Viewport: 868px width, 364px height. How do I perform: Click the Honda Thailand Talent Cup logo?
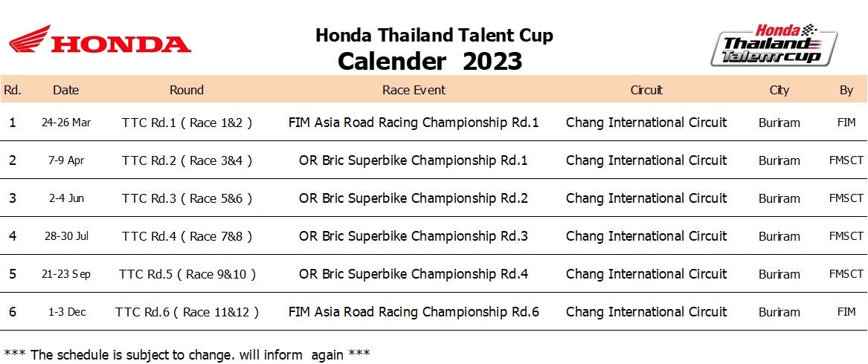tap(774, 45)
